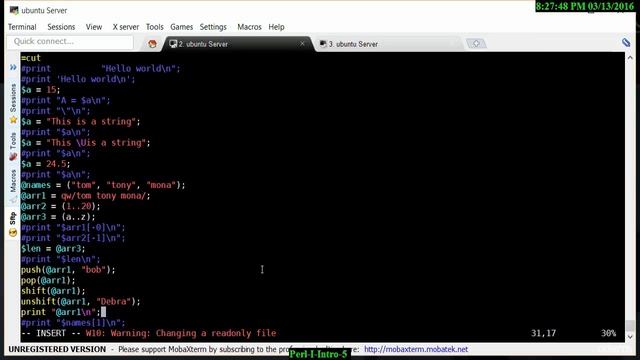Click the '@names' array definition line

click(103, 185)
